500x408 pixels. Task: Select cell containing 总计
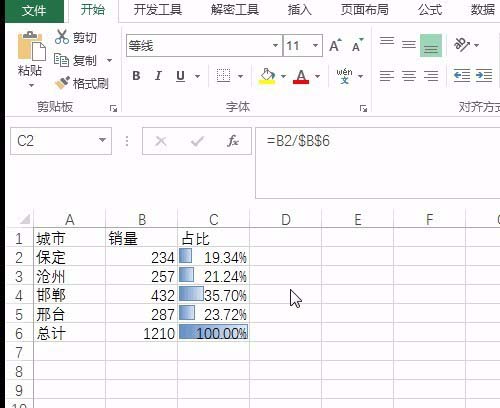click(70, 333)
